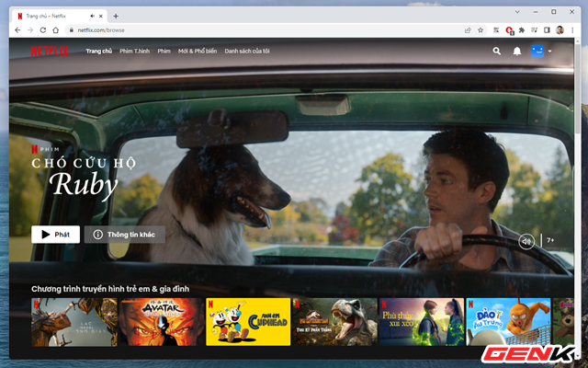
Task: Open a new tab with the plus
Action: tap(116, 17)
